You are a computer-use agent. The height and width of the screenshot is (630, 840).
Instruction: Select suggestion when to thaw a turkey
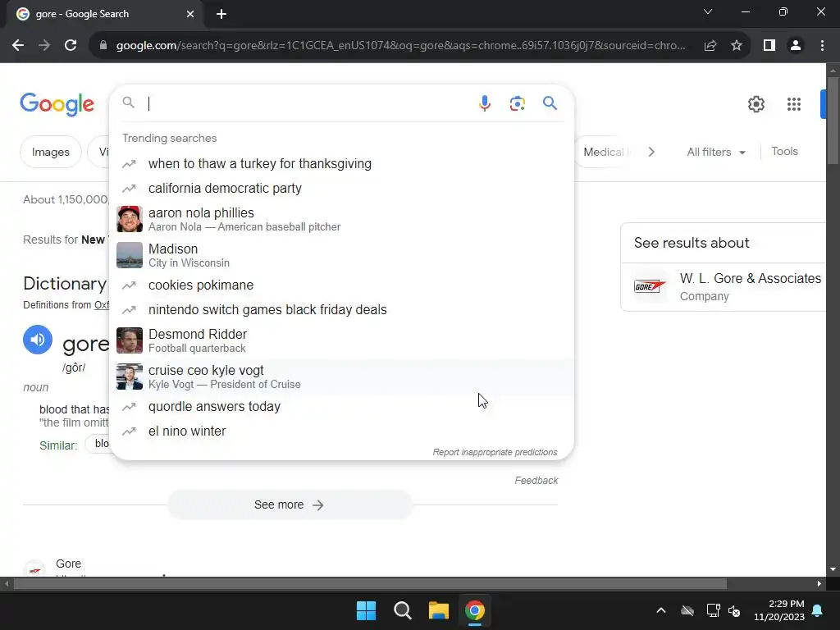pyautogui.click(x=342, y=164)
